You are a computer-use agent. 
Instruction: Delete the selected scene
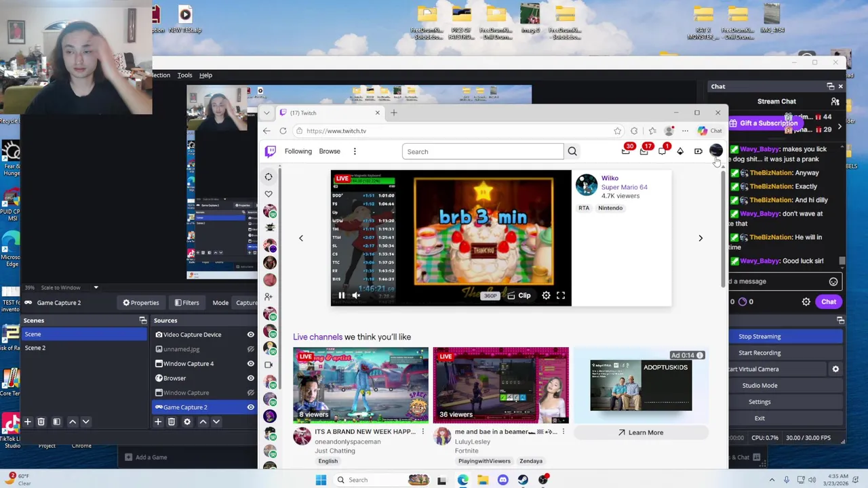pos(41,422)
